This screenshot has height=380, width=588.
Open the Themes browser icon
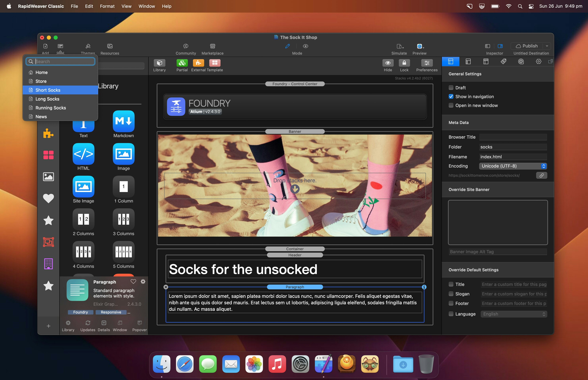88,46
